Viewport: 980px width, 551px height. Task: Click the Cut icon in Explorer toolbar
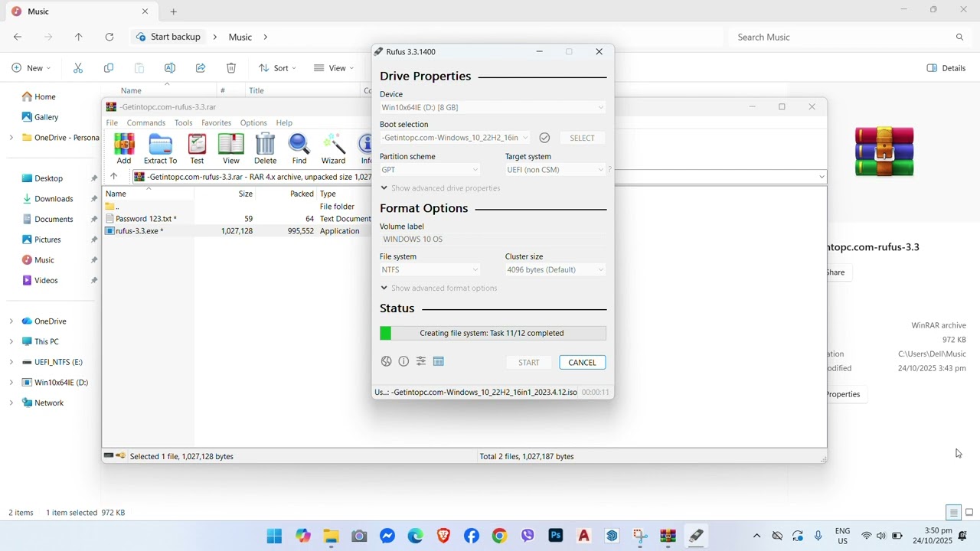click(78, 68)
